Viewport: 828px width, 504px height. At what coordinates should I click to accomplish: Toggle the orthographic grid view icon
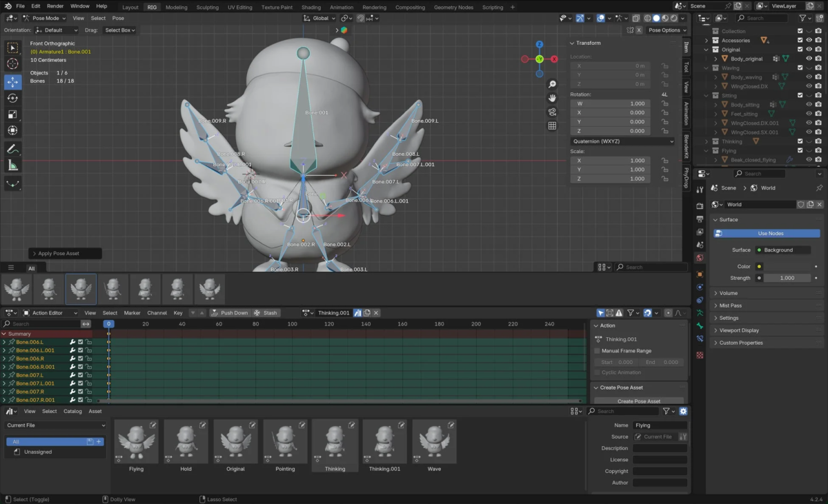[552, 125]
